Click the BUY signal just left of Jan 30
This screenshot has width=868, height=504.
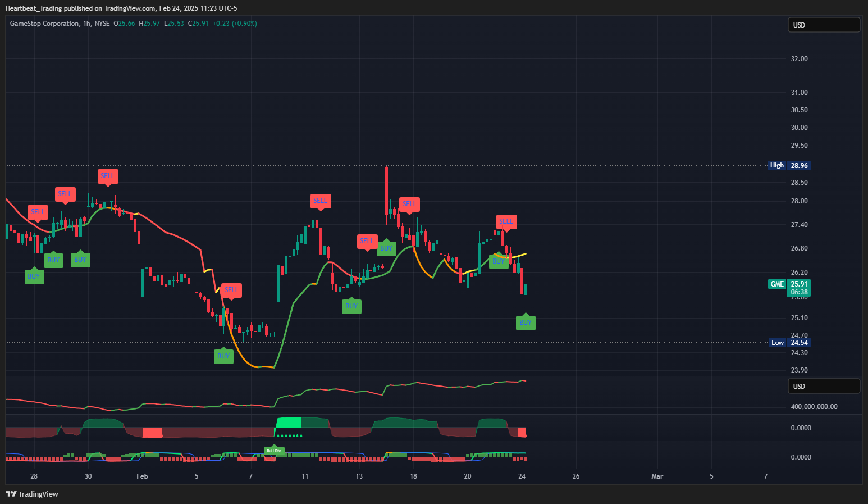[80, 259]
